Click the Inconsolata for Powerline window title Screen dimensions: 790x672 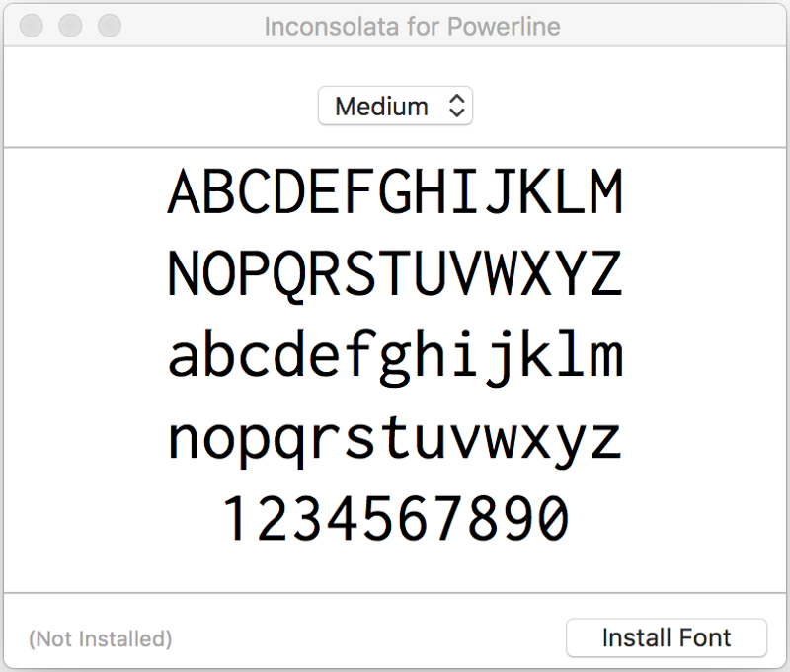coord(412,27)
